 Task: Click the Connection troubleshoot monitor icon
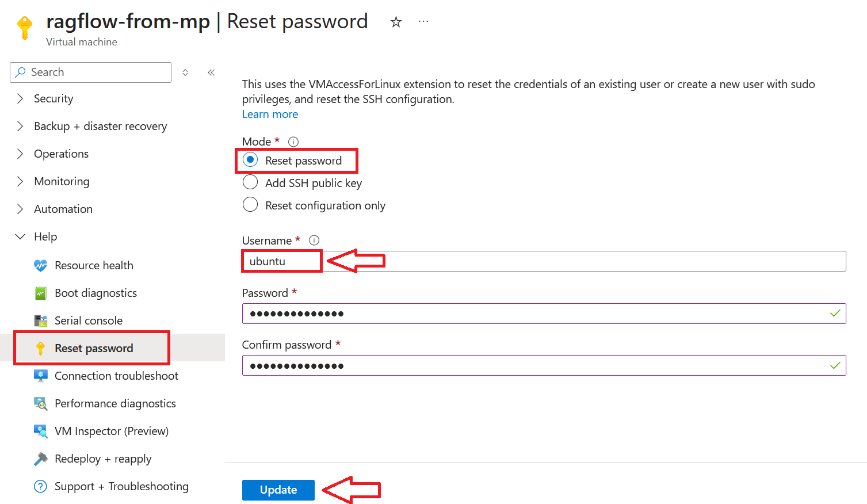[40, 376]
